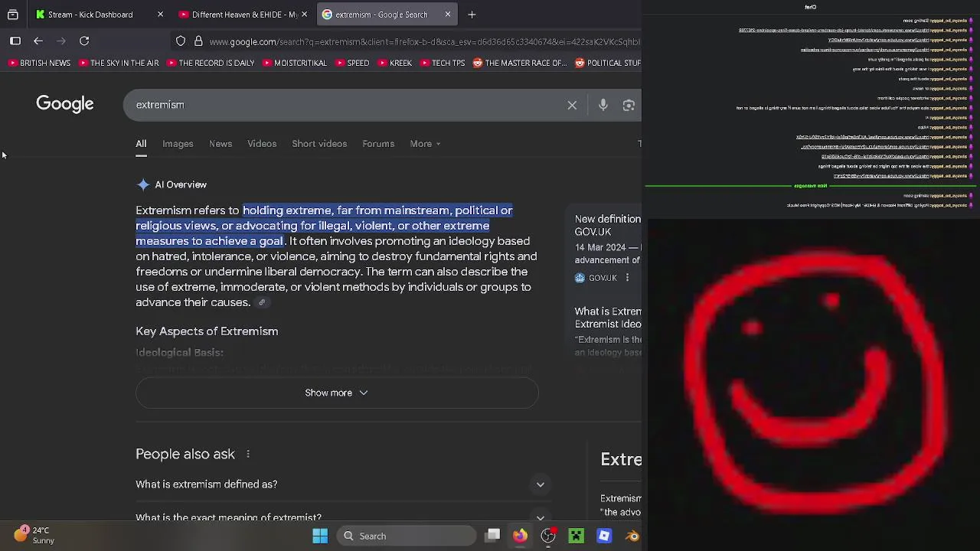Click the Google logo
This screenshot has width=980, height=551.
click(65, 104)
